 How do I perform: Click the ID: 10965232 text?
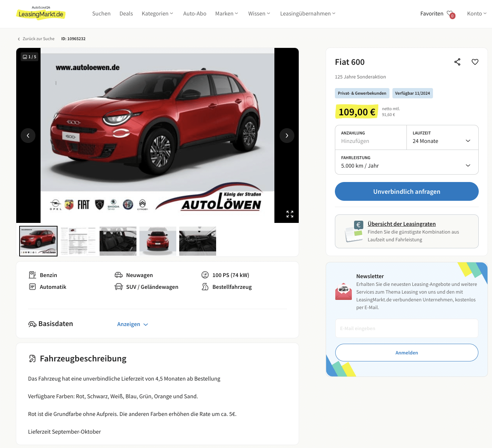73,39
